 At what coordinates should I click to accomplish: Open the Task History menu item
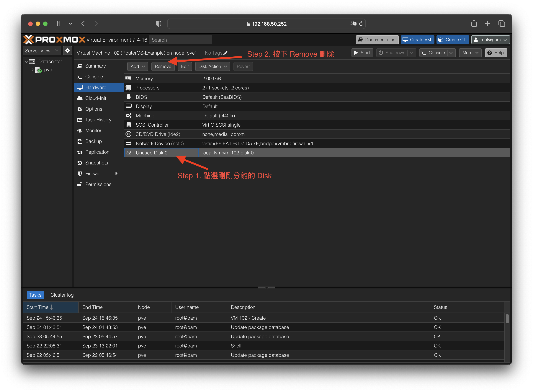(98, 120)
